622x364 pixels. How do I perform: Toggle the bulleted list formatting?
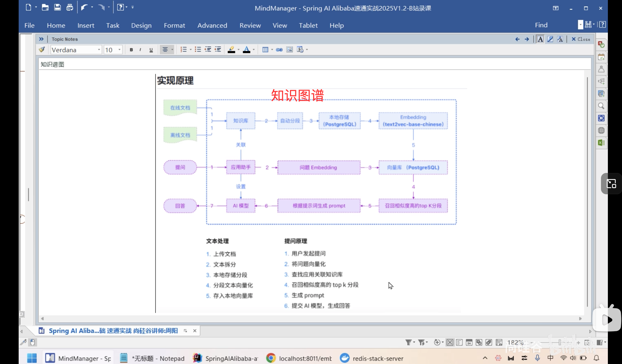pos(198,49)
